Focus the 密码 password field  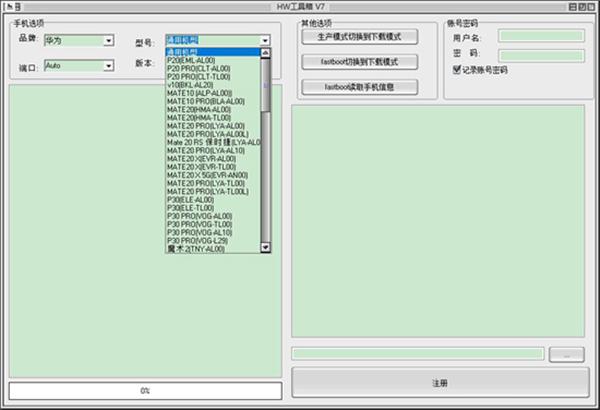pos(541,56)
